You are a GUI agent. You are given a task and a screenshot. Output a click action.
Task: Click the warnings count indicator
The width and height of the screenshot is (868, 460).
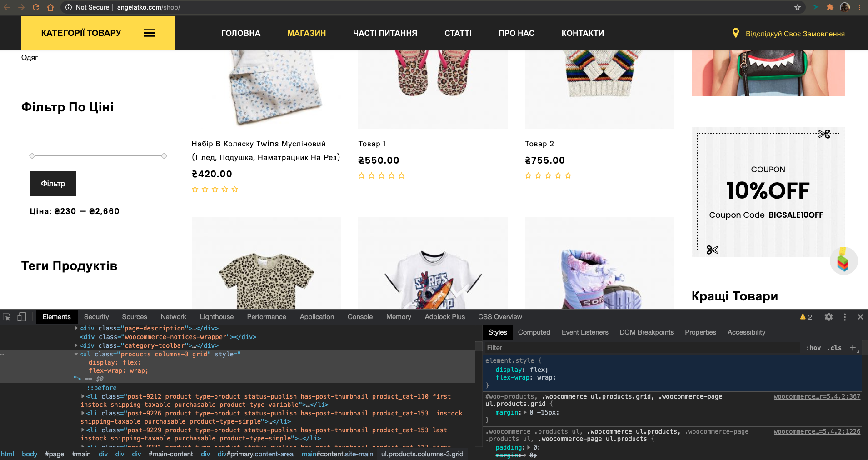(806, 317)
